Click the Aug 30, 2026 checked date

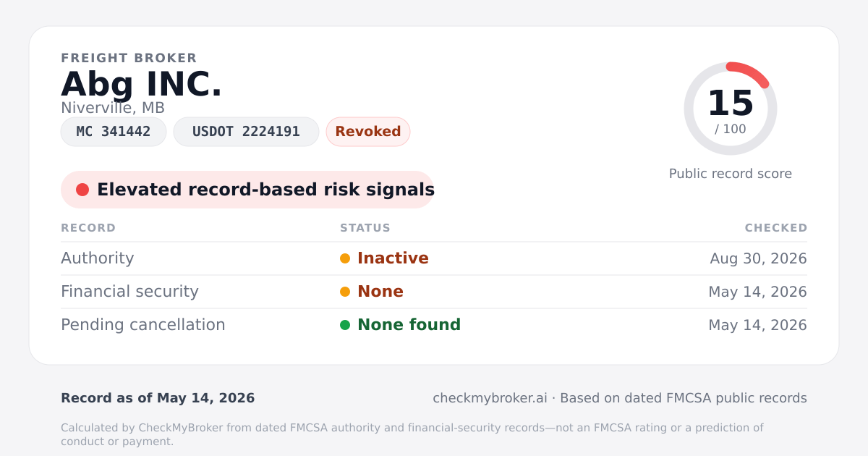[759, 258]
